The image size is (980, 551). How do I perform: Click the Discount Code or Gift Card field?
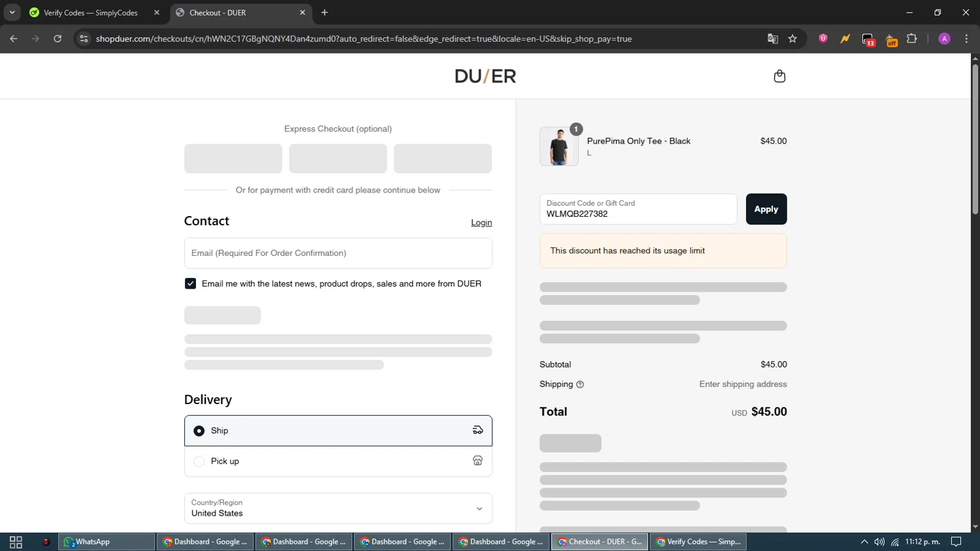(638, 209)
